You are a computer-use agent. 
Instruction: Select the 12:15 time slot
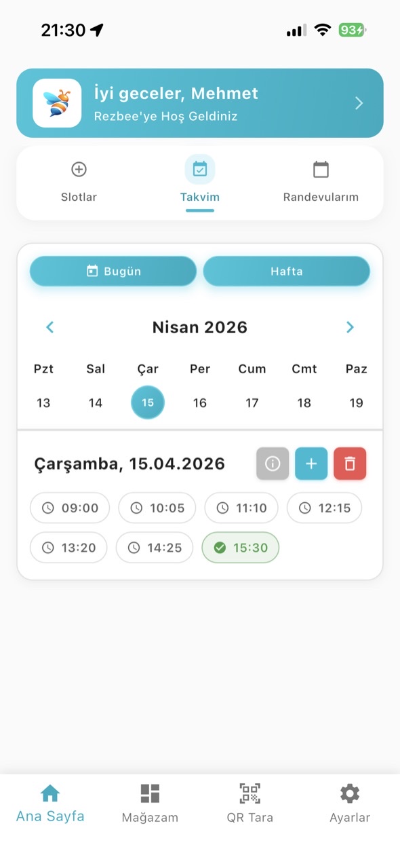point(324,508)
